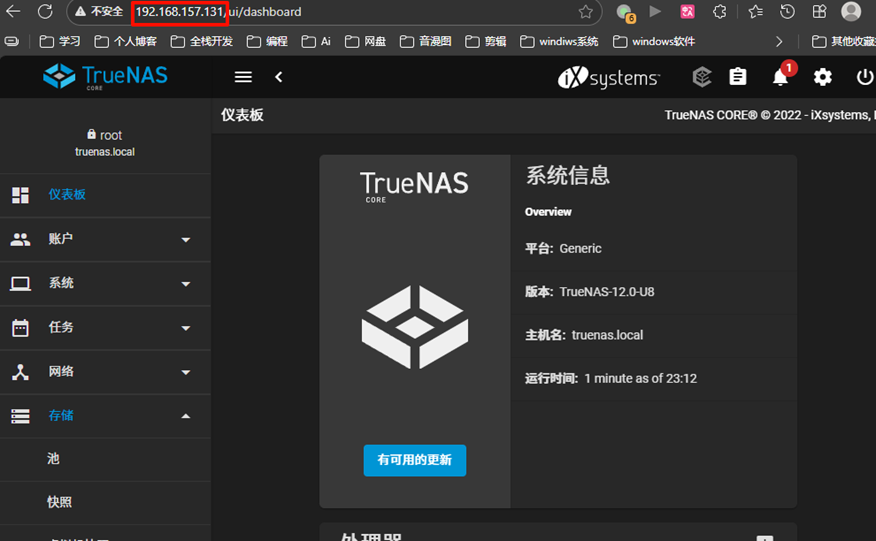Open task manager clipboard icon

[738, 77]
